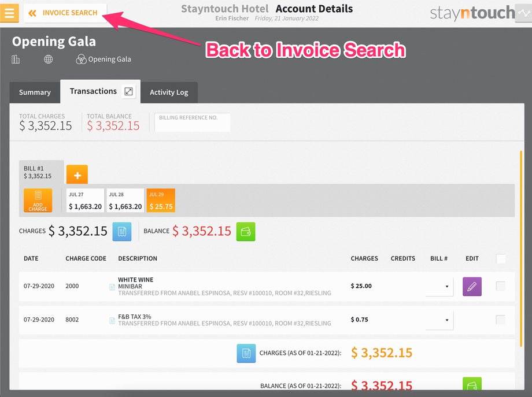Select the JUL 28 date tile
The width and height of the screenshot is (532, 397).
tap(125, 201)
